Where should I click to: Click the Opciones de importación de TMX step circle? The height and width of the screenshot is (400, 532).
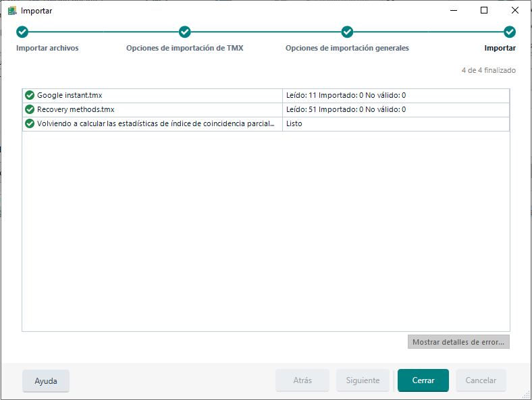tap(185, 32)
